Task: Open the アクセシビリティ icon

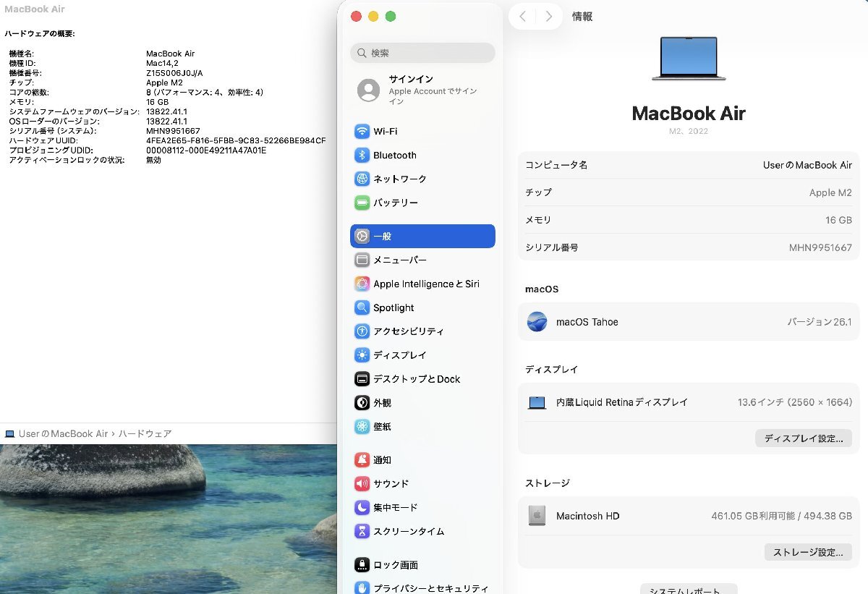Action: tap(362, 331)
